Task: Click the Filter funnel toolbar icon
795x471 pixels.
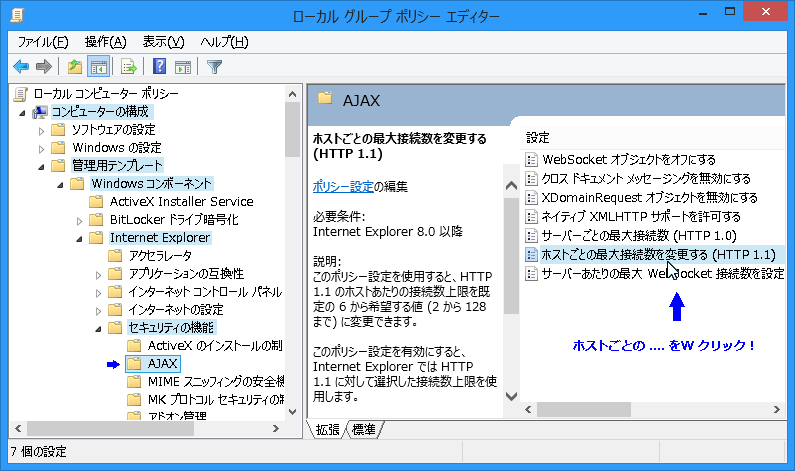Action: click(x=214, y=66)
